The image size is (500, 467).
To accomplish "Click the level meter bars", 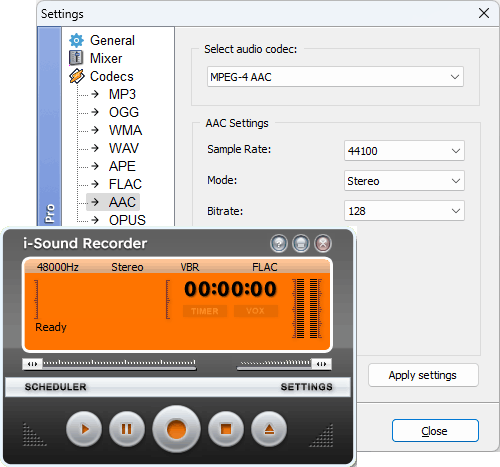I will (307, 309).
